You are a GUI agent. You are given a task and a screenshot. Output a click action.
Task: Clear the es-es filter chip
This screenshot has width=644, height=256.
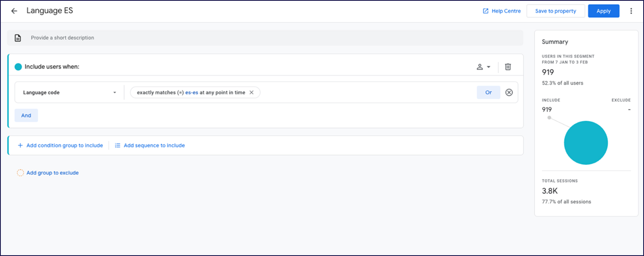252,93
